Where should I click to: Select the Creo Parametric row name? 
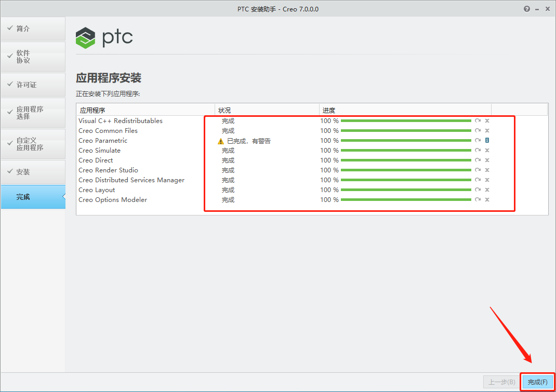tap(103, 141)
